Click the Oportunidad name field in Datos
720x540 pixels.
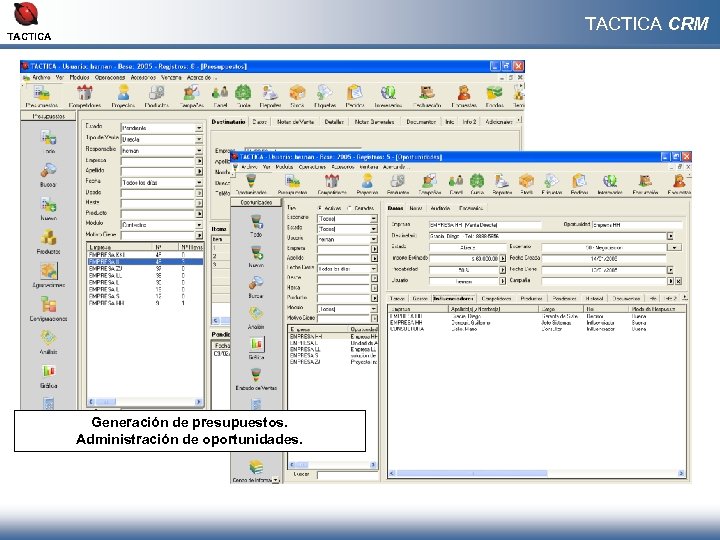[x=637, y=225]
